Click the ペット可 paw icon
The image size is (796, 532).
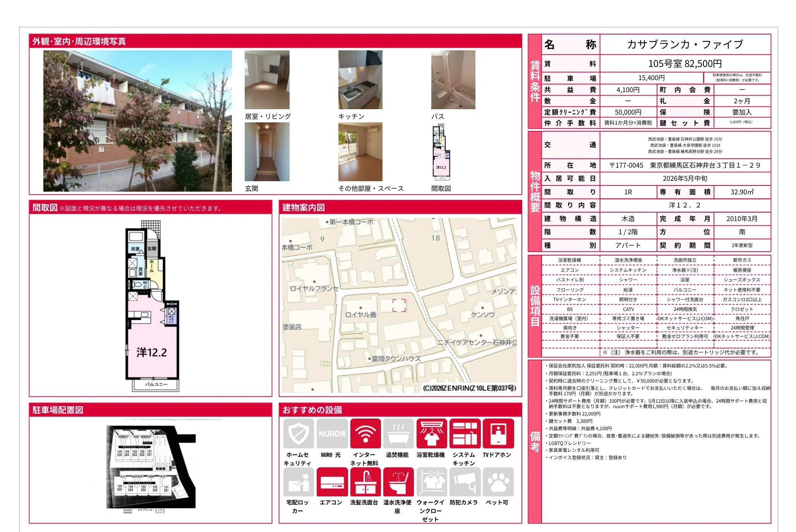click(498, 482)
